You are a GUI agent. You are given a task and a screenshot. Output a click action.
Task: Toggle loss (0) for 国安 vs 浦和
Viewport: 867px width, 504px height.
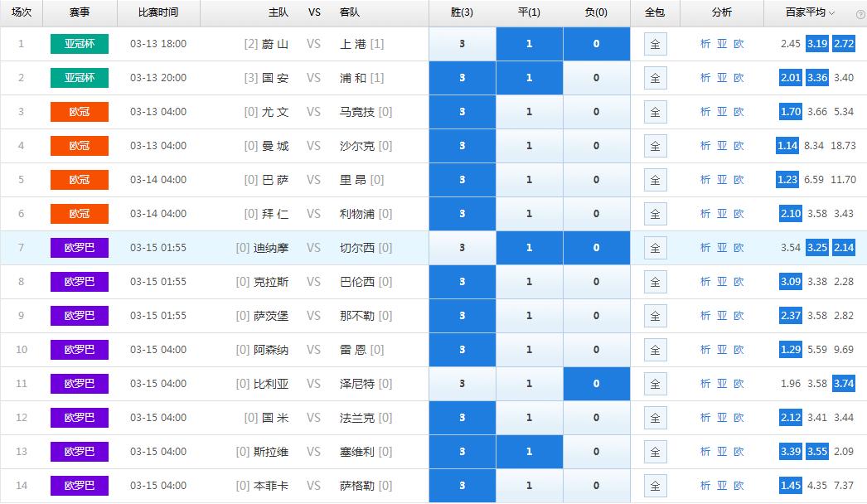[x=597, y=78]
